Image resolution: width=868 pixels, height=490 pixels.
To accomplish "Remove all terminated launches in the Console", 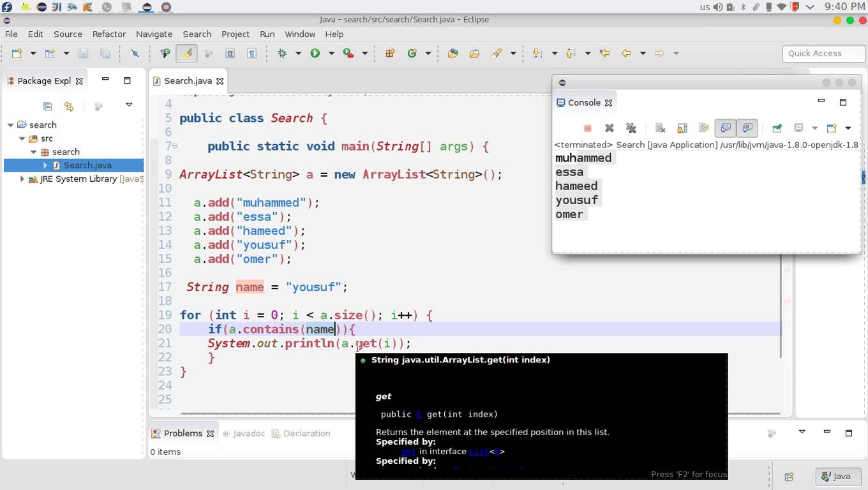I will [631, 128].
